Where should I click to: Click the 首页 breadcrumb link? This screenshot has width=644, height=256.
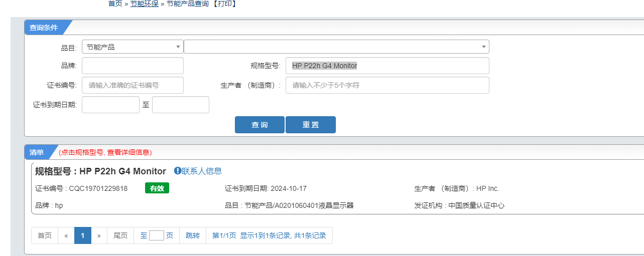pos(115,4)
